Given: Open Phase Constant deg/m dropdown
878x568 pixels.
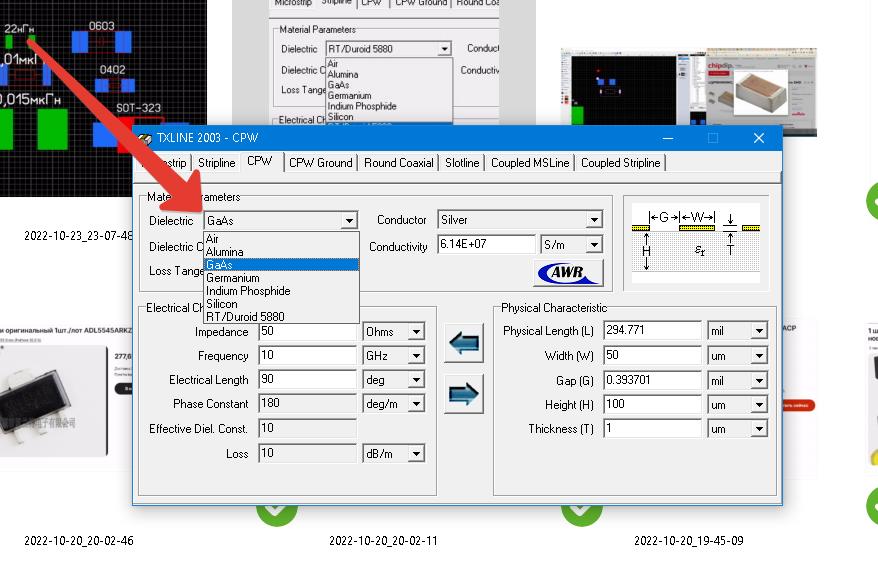Looking at the screenshot, I should (x=416, y=404).
